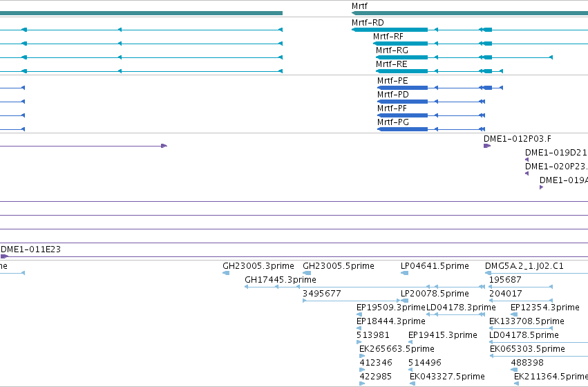Select the EK065303.5prime EST label
588x387 pixels.
point(527,349)
